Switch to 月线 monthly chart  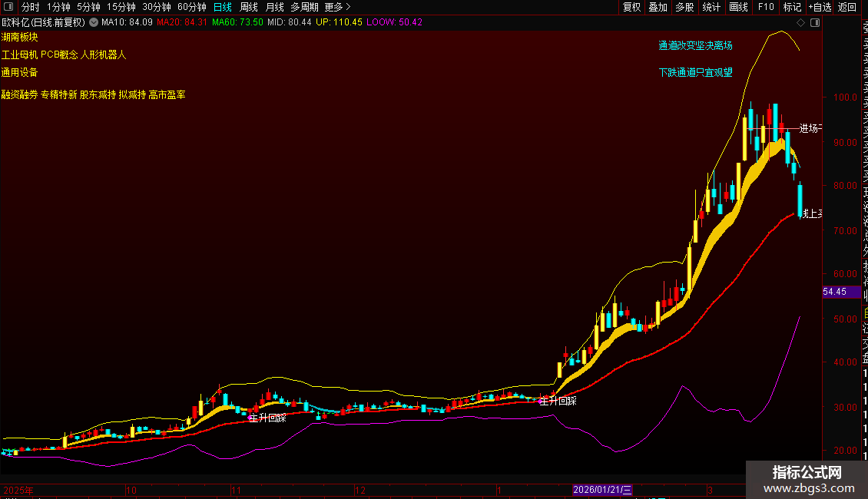click(274, 7)
